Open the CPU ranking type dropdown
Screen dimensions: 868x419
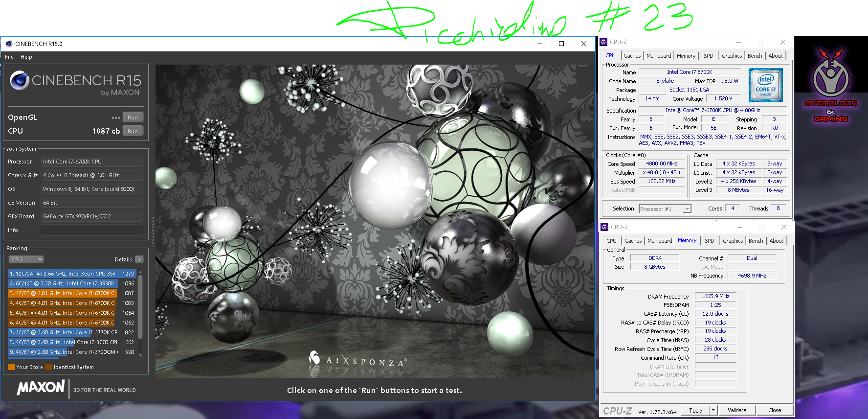click(x=26, y=259)
